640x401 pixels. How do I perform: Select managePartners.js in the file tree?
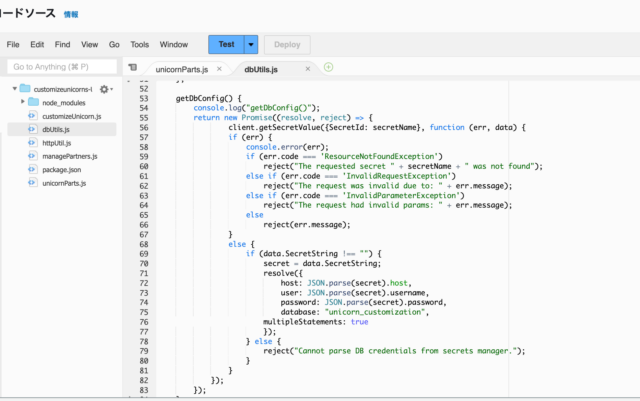coord(69,157)
